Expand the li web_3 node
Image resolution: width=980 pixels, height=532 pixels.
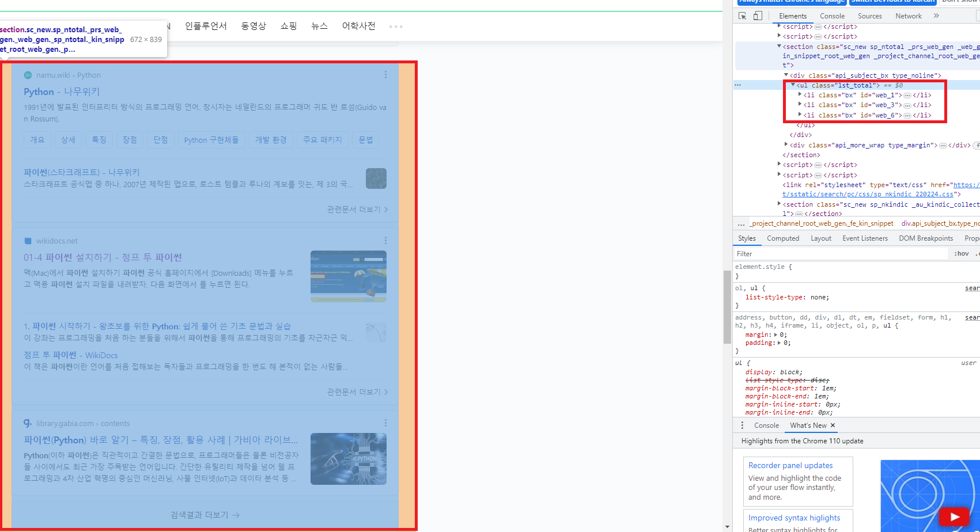[800, 105]
